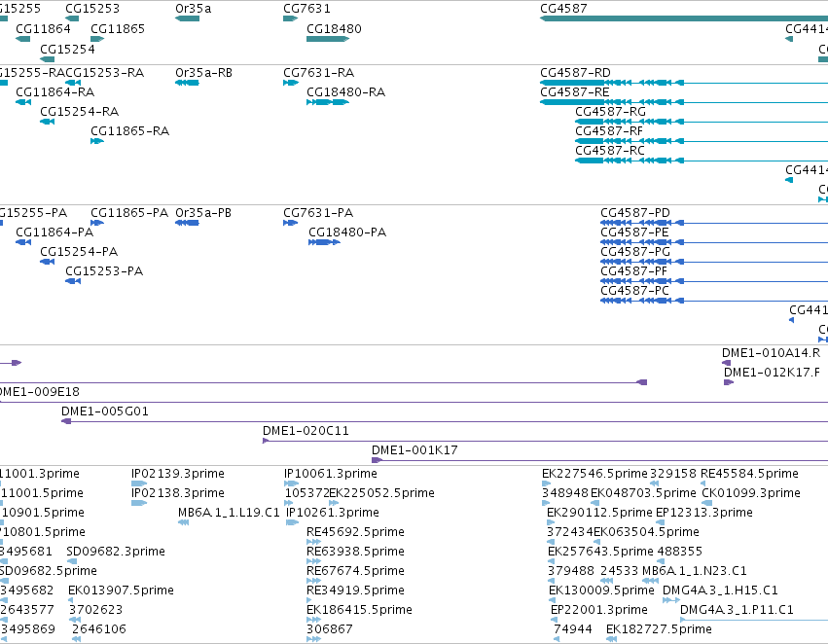This screenshot has height=644, width=828.
Task: Click protein CG4587-PC label
Action: point(634,291)
